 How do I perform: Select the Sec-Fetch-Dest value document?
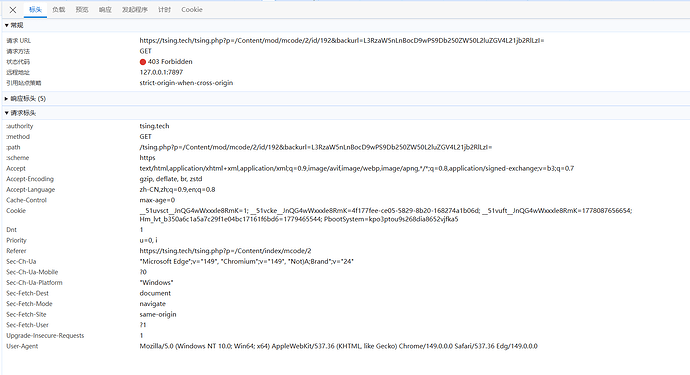click(155, 293)
